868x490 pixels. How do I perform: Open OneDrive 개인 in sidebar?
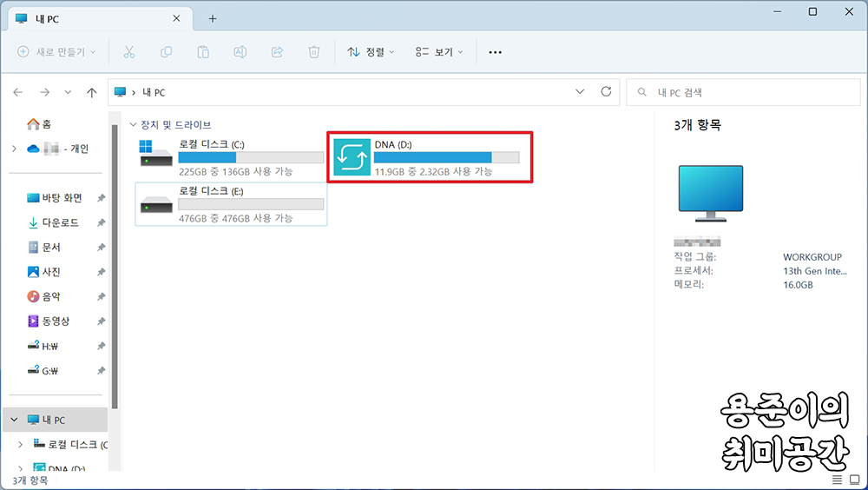tap(57, 149)
